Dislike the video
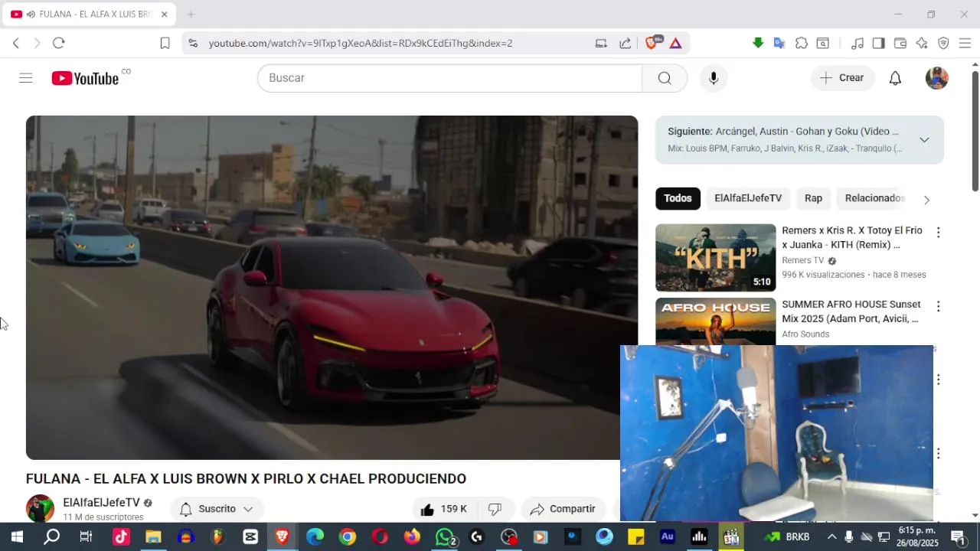 (495, 509)
